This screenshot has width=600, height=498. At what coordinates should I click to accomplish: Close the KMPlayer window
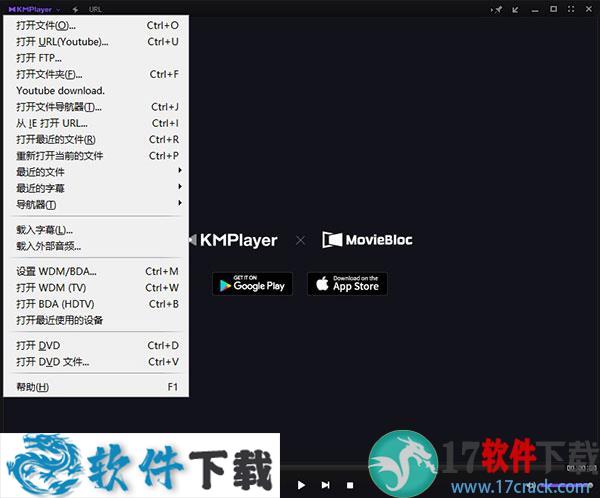pyautogui.click(x=589, y=9)
